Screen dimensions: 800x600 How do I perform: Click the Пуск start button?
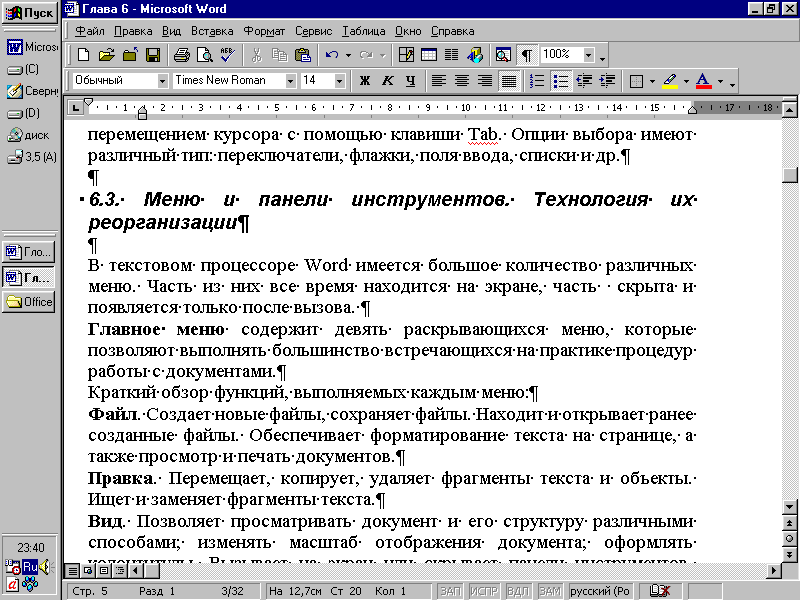(29, 13)
